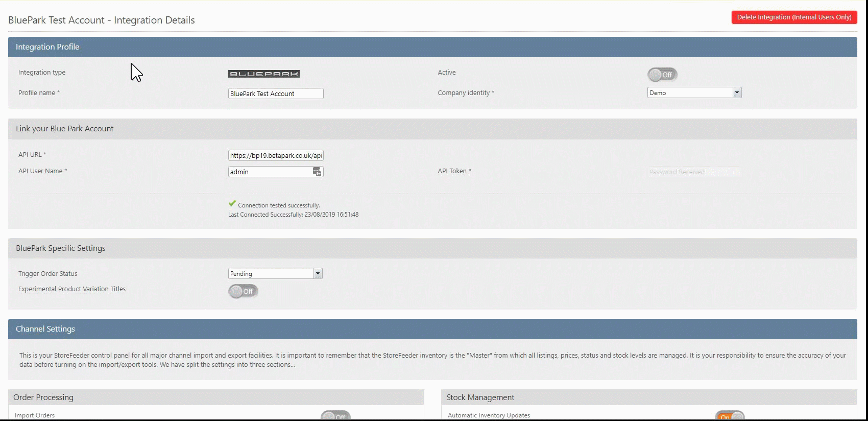Click the Channel Settings section header
This screenshot has width=868, height=421.
click(x=432, y=329)
